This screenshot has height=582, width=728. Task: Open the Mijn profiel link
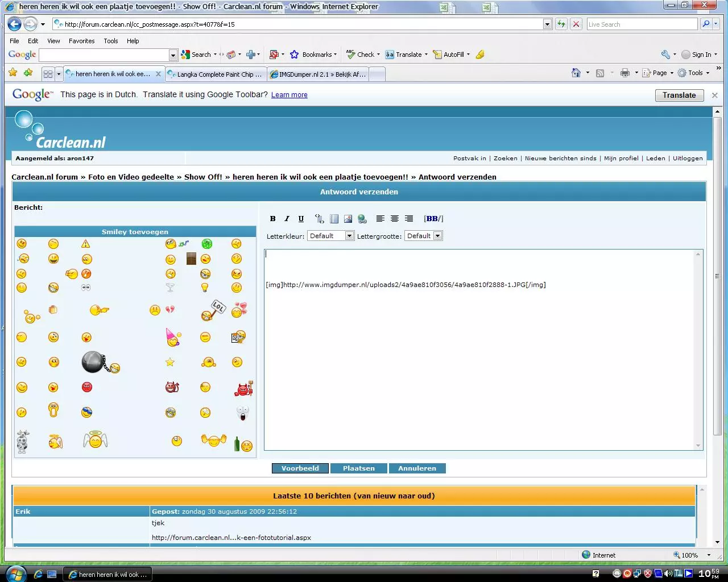coord(621,159)
